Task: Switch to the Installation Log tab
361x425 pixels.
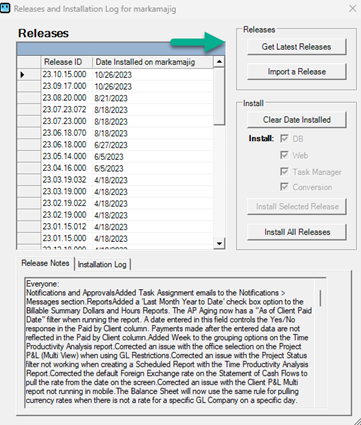Action: pos(102,265)
